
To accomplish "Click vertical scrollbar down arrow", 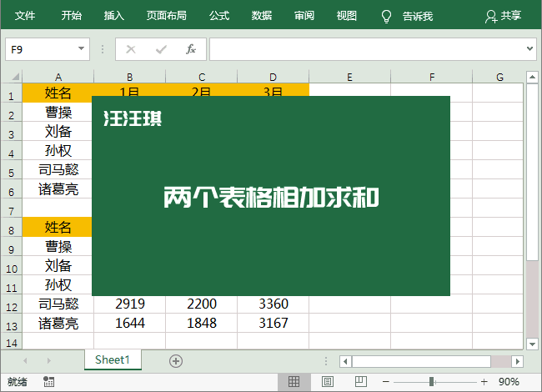I will (532, 344).
